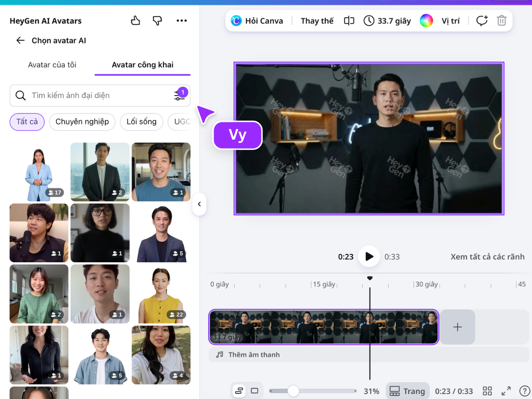Pick the woman in yellow top avatar with 22

click(x=161, y=294)
